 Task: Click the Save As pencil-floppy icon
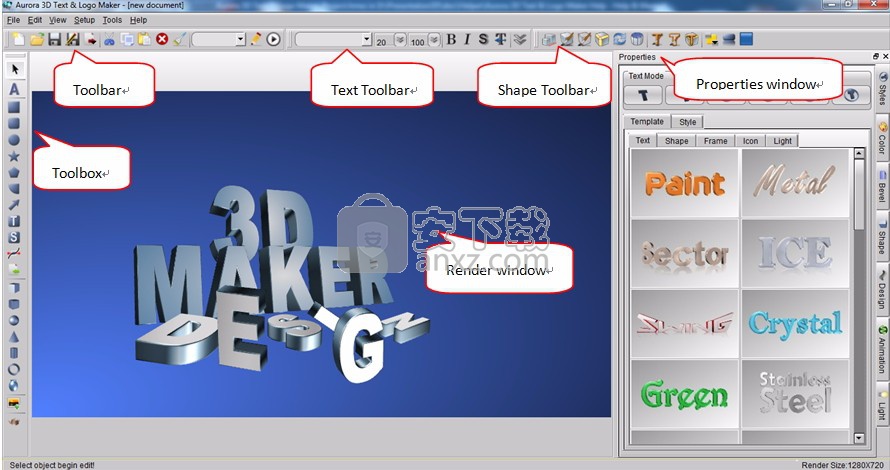73,39
